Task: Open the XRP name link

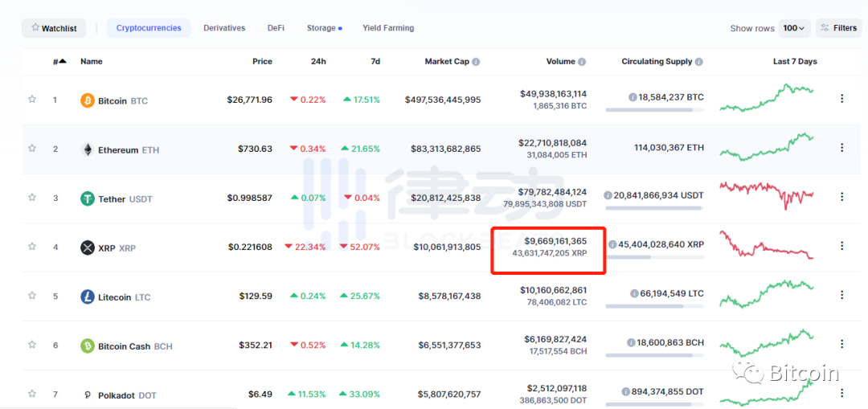Action: pyautogui.click(x=117, y=248)
